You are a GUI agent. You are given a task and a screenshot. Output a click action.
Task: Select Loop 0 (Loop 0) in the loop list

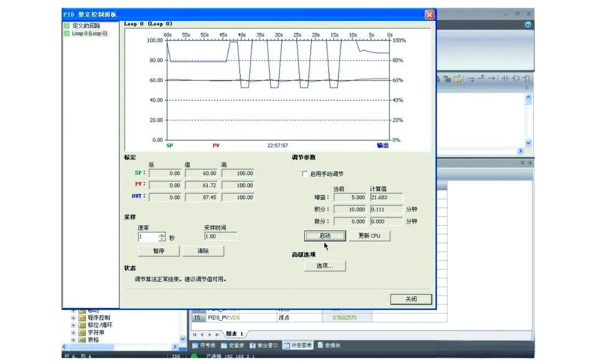pyautogui.click(x=90, y=34)
